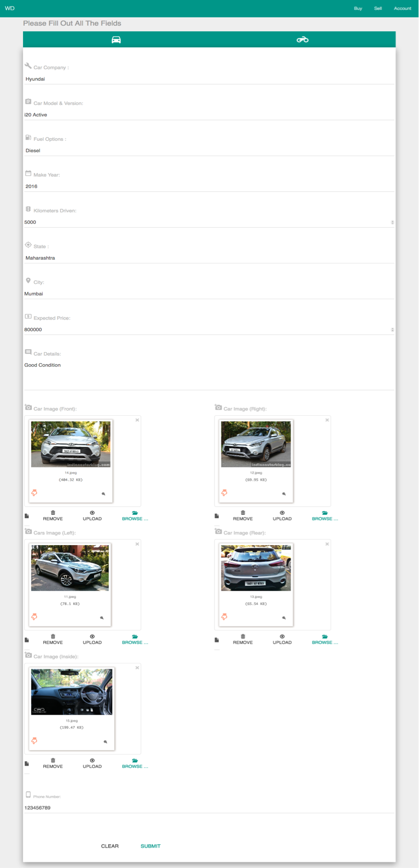The image size is (419, 868).
Task: Browse for an Inside car image
Action: 135,763
